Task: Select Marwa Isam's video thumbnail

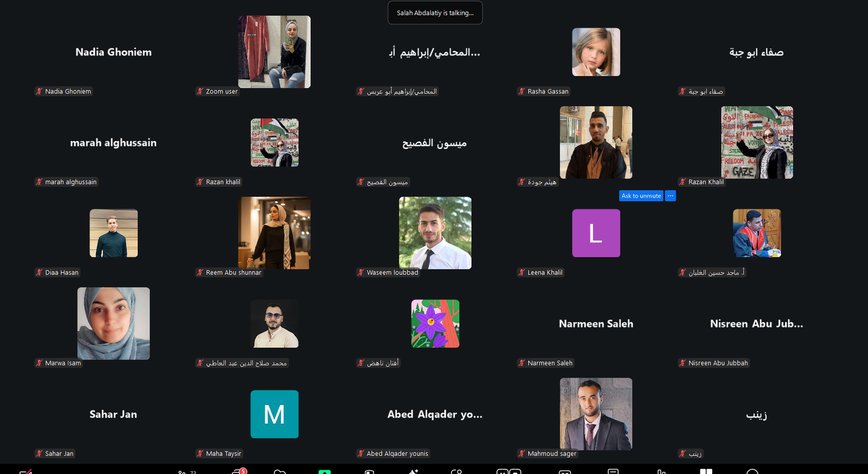Action: tap(113, 324)
